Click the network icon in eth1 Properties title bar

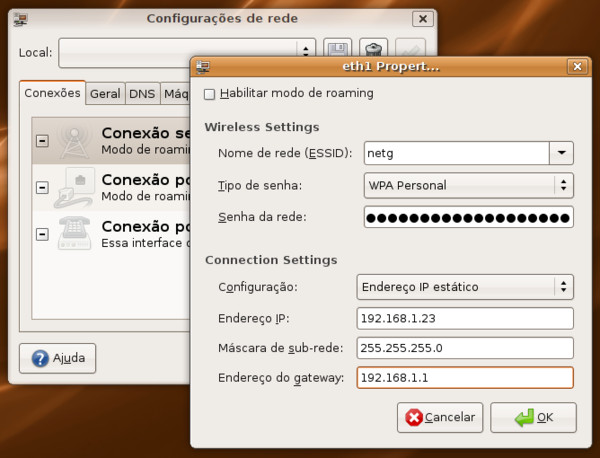point(203,67)
